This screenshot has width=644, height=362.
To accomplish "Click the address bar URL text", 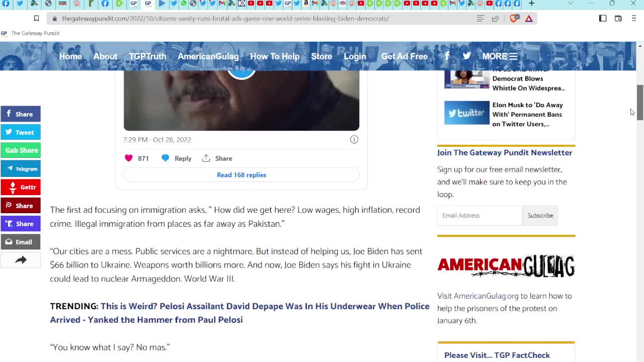I will pyautogui.click(x=225, y=18).
